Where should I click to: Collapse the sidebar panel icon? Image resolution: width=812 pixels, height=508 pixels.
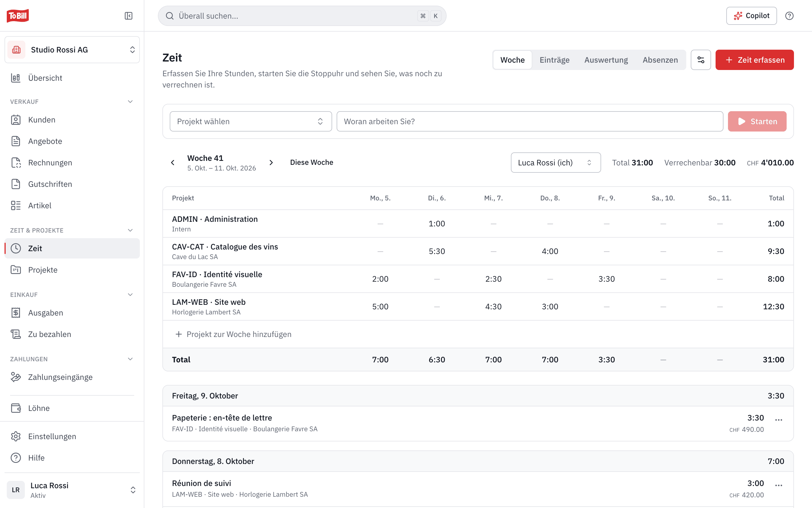(x=129, y=16)
